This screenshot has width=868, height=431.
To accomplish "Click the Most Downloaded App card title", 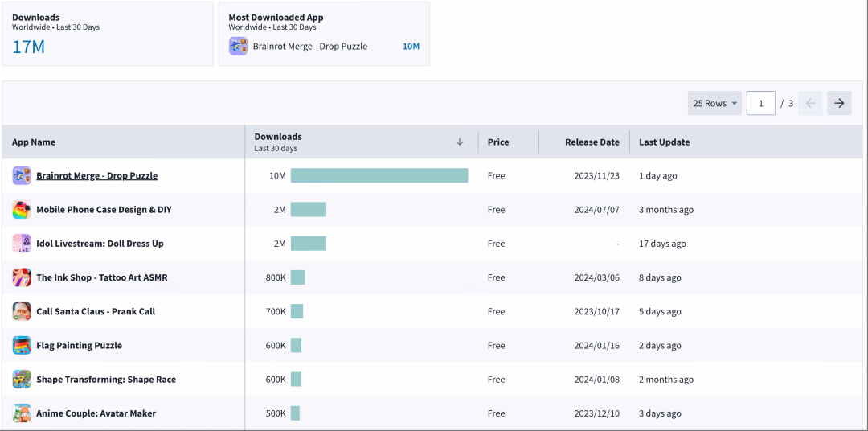I will [276, 17].
